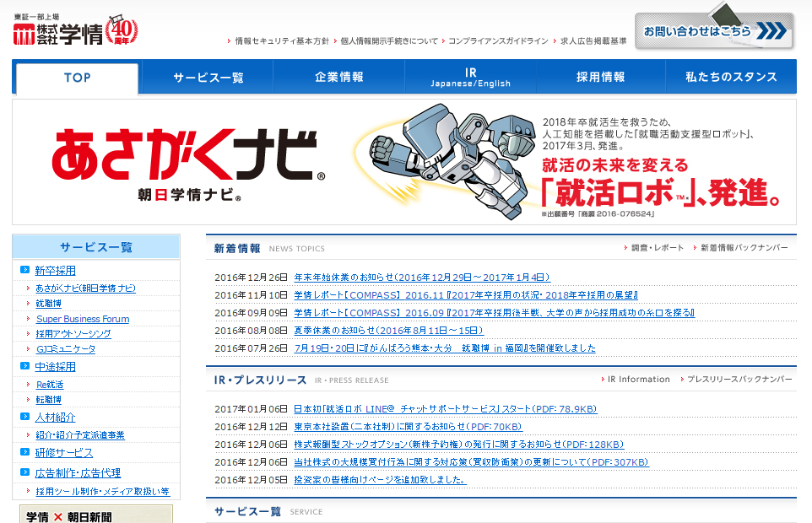812x523 pixels.
Task: Select the 私たちのスタンス tab
Action: pos(731,77)
